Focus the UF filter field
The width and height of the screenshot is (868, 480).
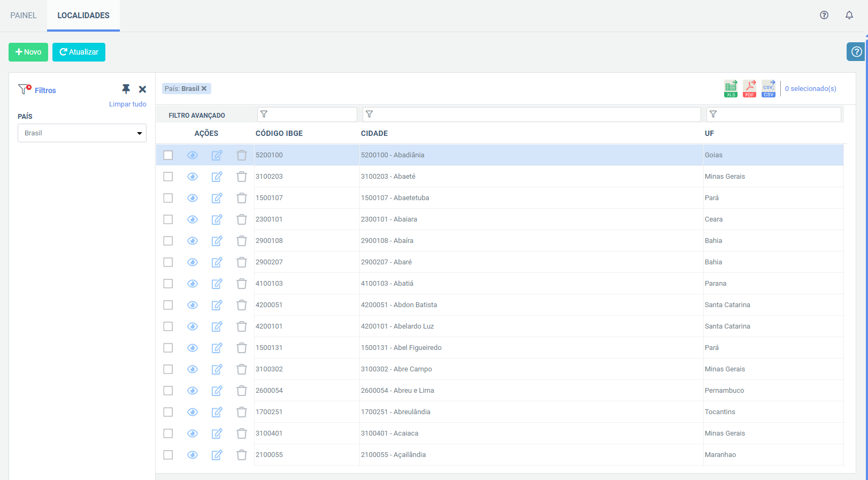pos(773,115)
